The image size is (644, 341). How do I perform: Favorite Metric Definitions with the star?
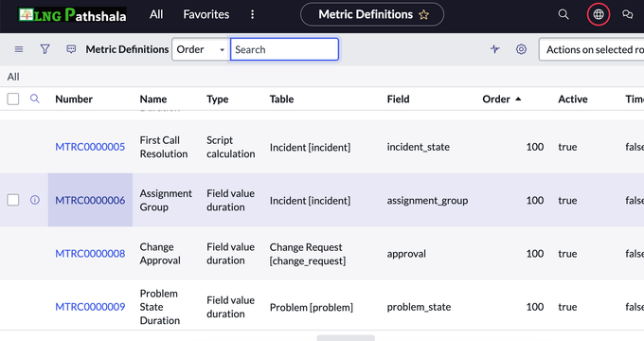[x=424, y=15]
